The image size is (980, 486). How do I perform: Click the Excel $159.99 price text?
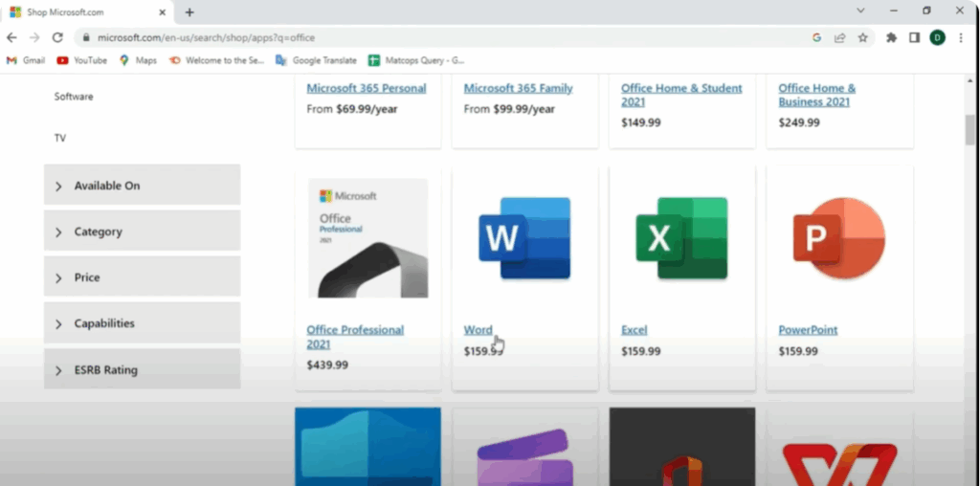click(x=640, y=351)
